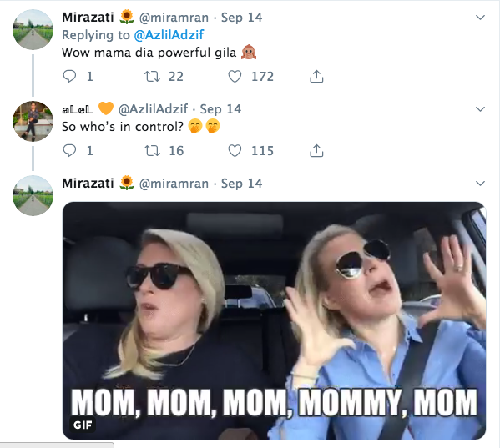Click aLeL's profile avatar

click(x=33, y=122)
